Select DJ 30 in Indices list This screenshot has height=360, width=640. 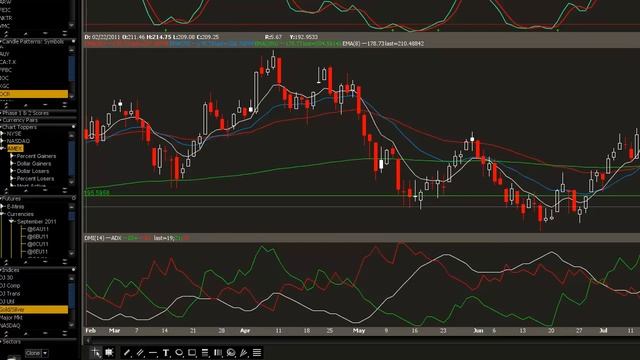point(7,278)
